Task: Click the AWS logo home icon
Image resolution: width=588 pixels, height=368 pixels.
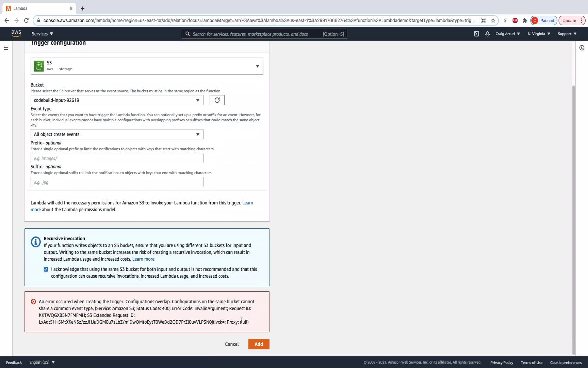Action: click(x=16, y=33)
